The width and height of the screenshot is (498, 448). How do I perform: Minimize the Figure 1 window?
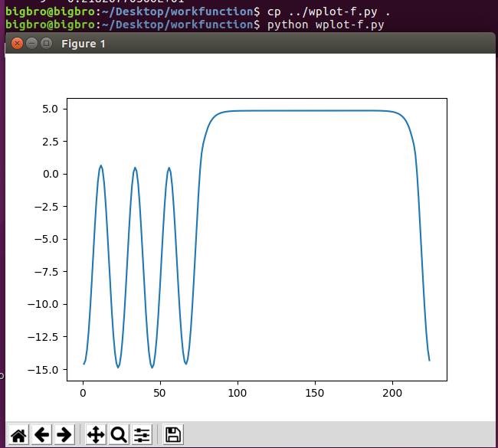point(32,44)
